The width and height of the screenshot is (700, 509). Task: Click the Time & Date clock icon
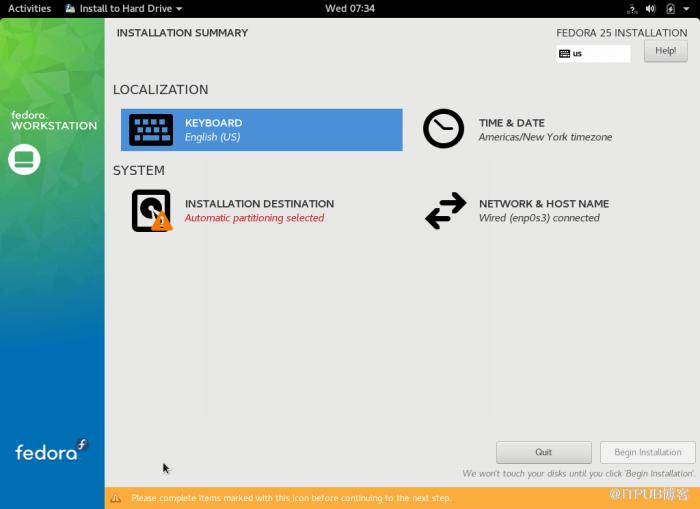(443, 129)
